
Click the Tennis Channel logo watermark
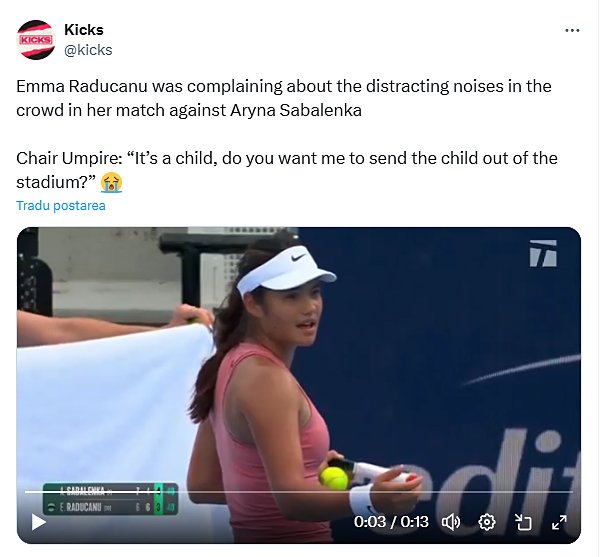pos(543,253)
